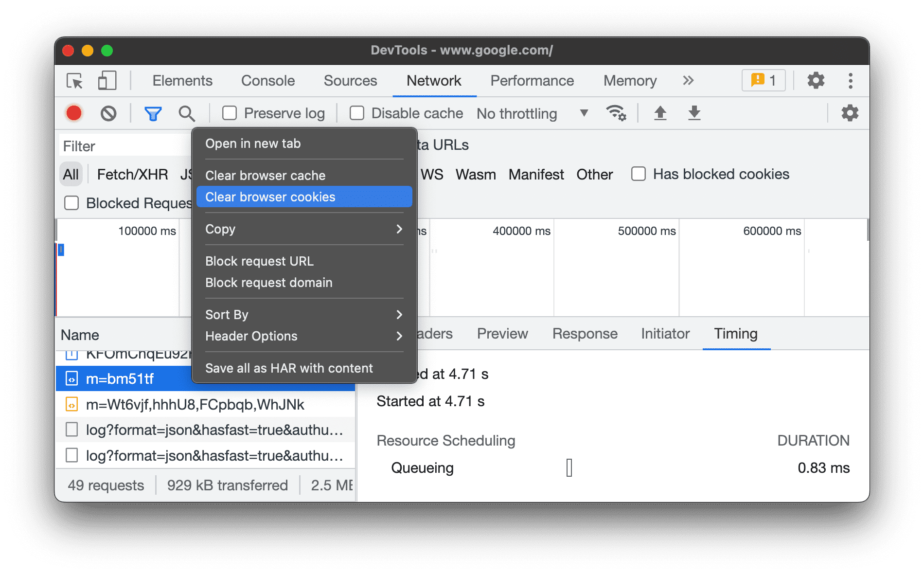Export the HAR file
Image resolution: width=924 pixels, height=574 pixels.
point(694,113)
